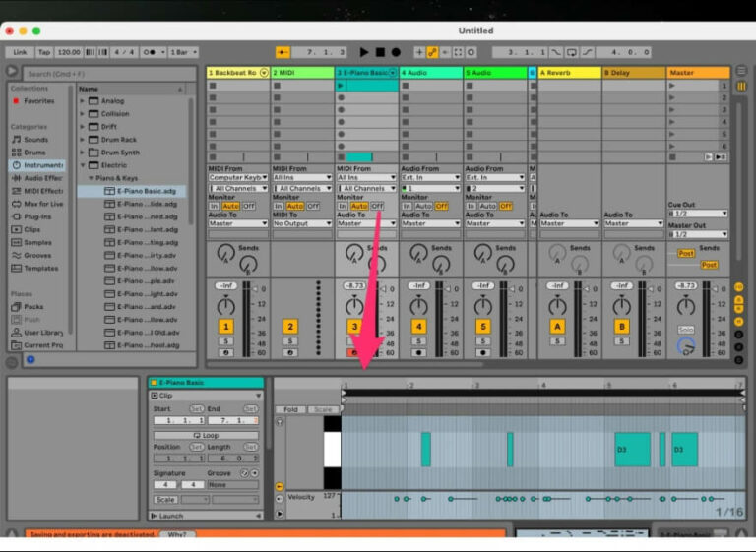Click the Arrangement Record button
Viewport: 756px width, 552px height.
point(396,52)
